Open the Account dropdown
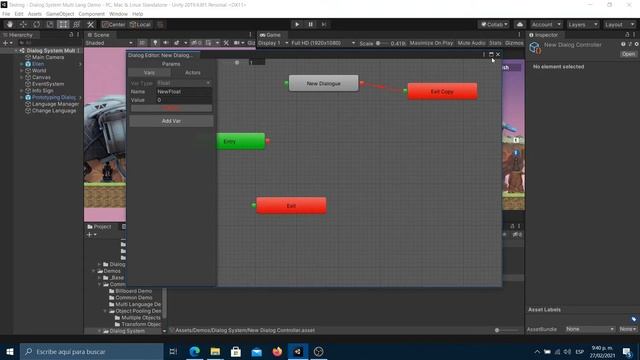 tap(546, 24)
